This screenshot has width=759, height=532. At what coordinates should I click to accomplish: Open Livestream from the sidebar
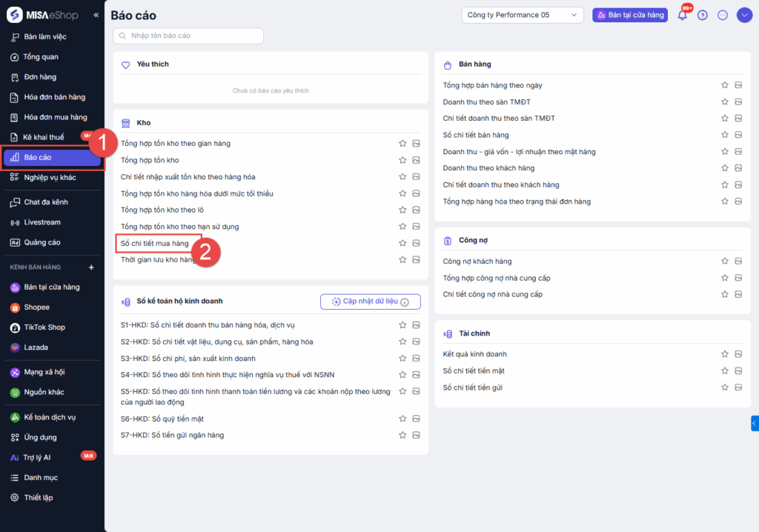tap(42, 222)
